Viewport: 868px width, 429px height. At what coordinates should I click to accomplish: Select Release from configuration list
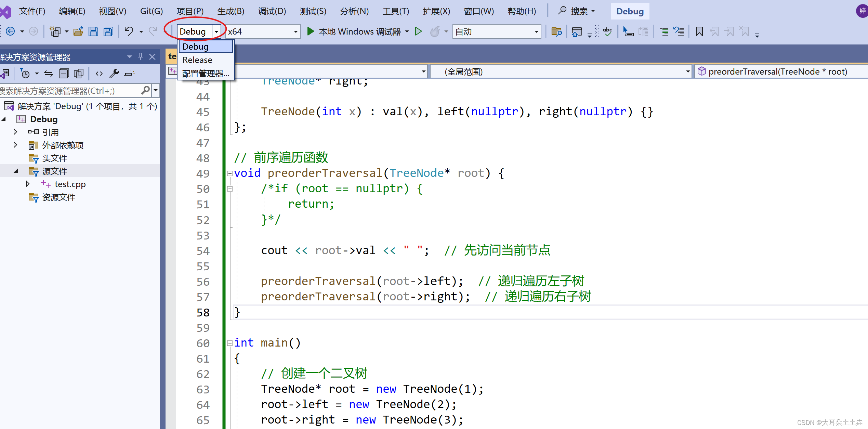click(x=206, y=60)
